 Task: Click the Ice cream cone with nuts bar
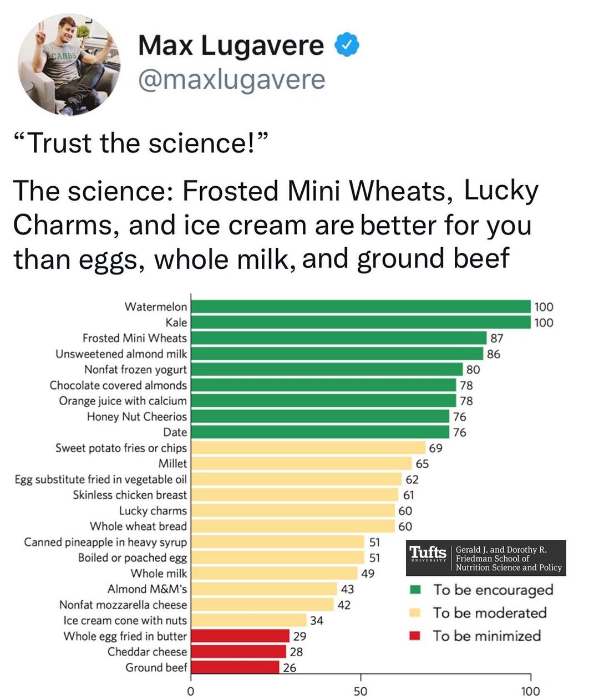pyautogui.click(x=248, y=620)
